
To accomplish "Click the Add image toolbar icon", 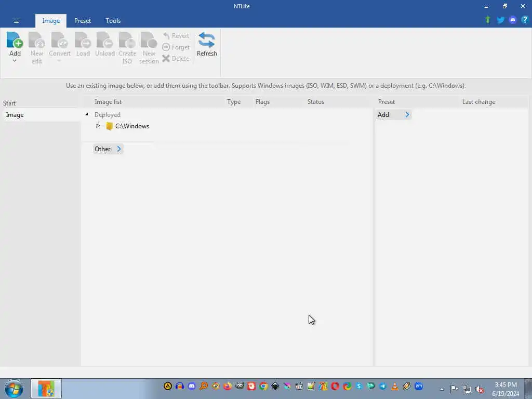I will pyautogui.click(x=15, y=41).
